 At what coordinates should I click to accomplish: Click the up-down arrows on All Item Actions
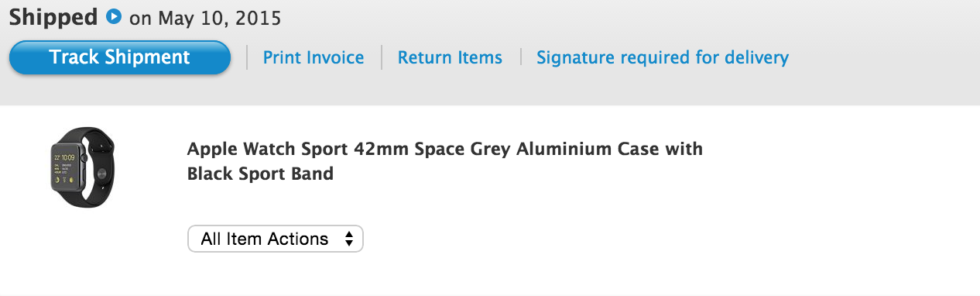(349, 239)
